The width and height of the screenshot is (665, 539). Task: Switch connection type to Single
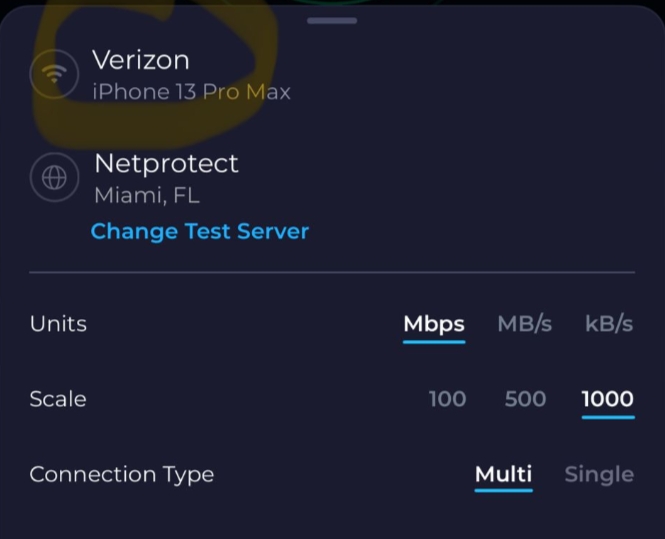[x=599, y=474]
